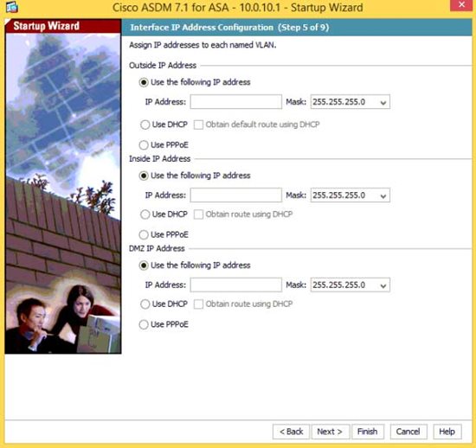Select DMZ 'Use the following IP address' radio
Image resolution: width=476 pixels, height=448 pixels.
point(144,266)
